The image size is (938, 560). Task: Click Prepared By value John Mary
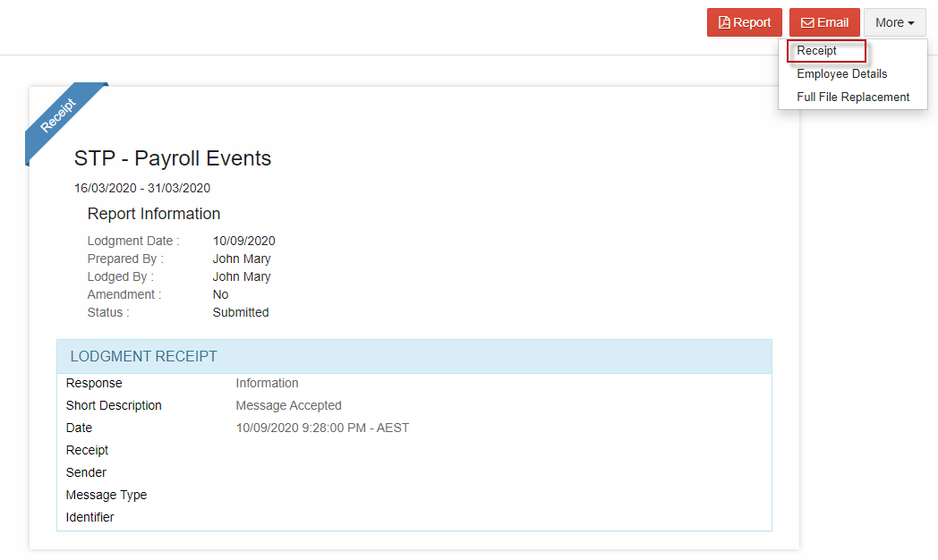[242, 259]
